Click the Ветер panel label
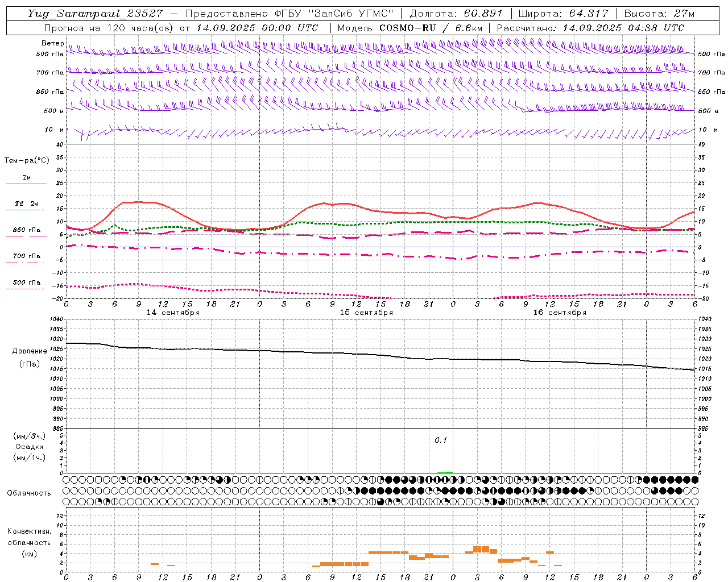Viewport: 728px width, 582px height. click(x=52, y=43)
